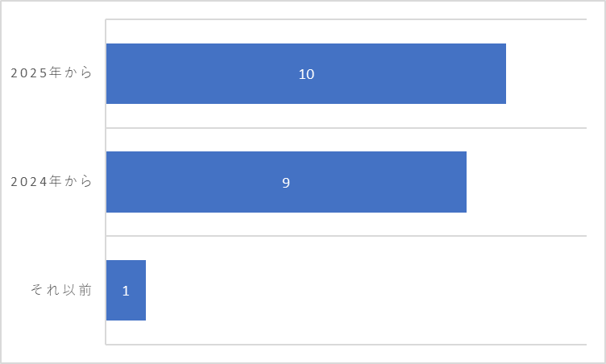The width and height of the screenshot is (606, 364).
Task: Select the data label 10
Action: click(x=306, y=74)
